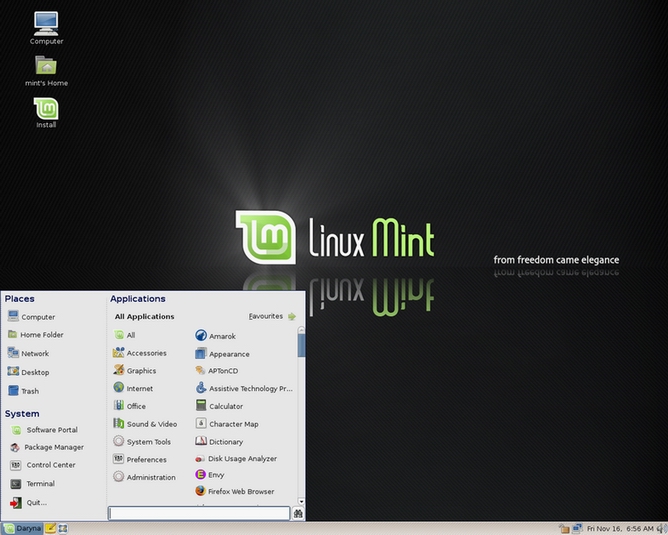Launch Firefox Web Browser
This screenshot has height=535, width=668.
[234, 491]
